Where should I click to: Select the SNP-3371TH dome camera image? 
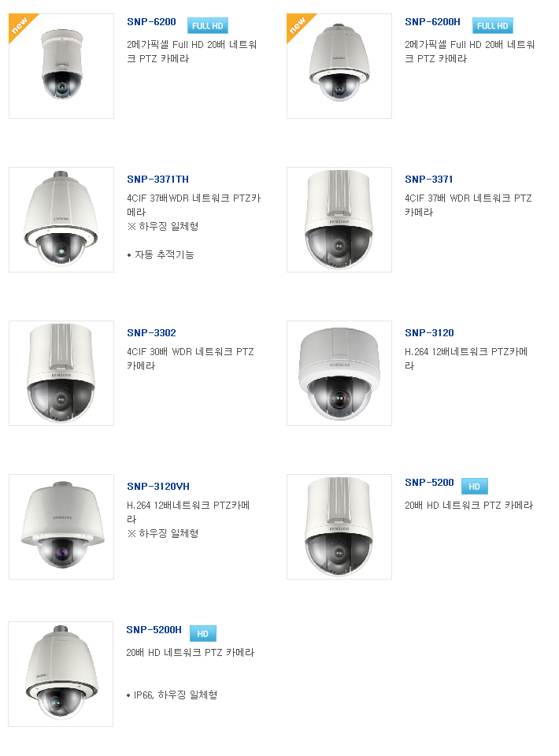[x=61, y=220]
